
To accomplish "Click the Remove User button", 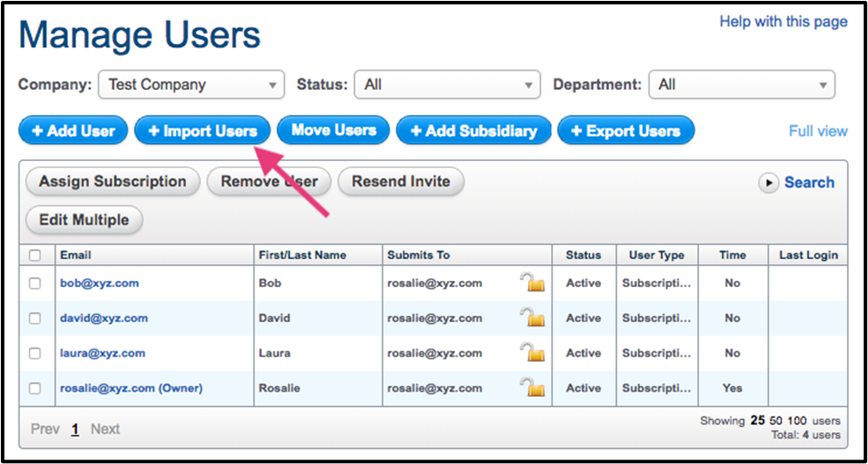I will coord(269,182).
